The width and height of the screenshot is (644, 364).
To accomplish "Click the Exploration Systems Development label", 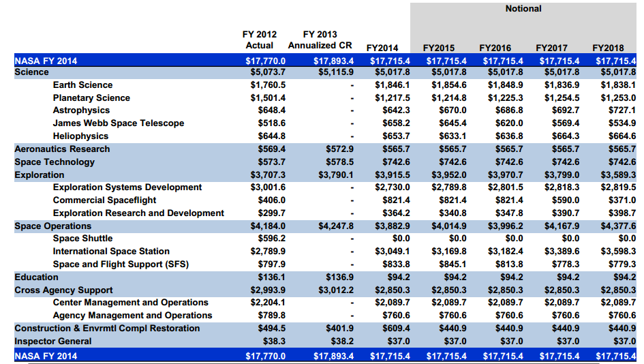I will tap(127, 187).
